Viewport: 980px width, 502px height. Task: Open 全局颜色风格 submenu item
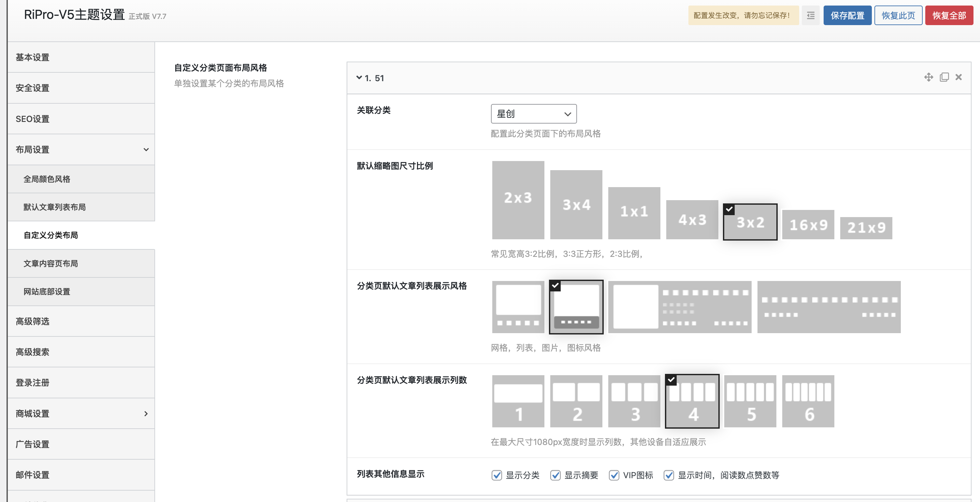coord(81,179)
